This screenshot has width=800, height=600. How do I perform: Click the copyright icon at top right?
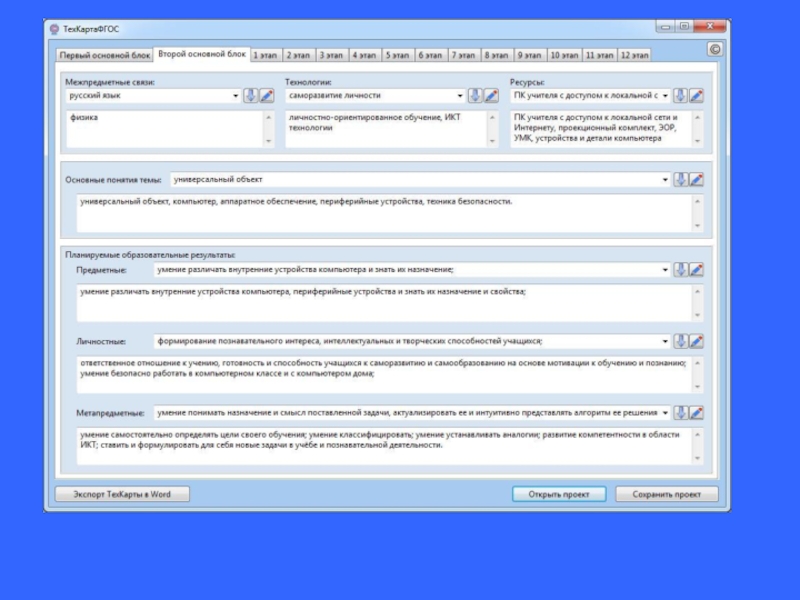pyautogui.click(x=715, y=49)
